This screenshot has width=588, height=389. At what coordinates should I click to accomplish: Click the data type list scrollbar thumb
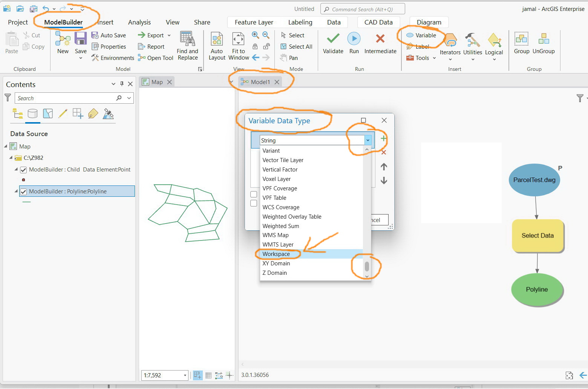(x=367, y=266)
